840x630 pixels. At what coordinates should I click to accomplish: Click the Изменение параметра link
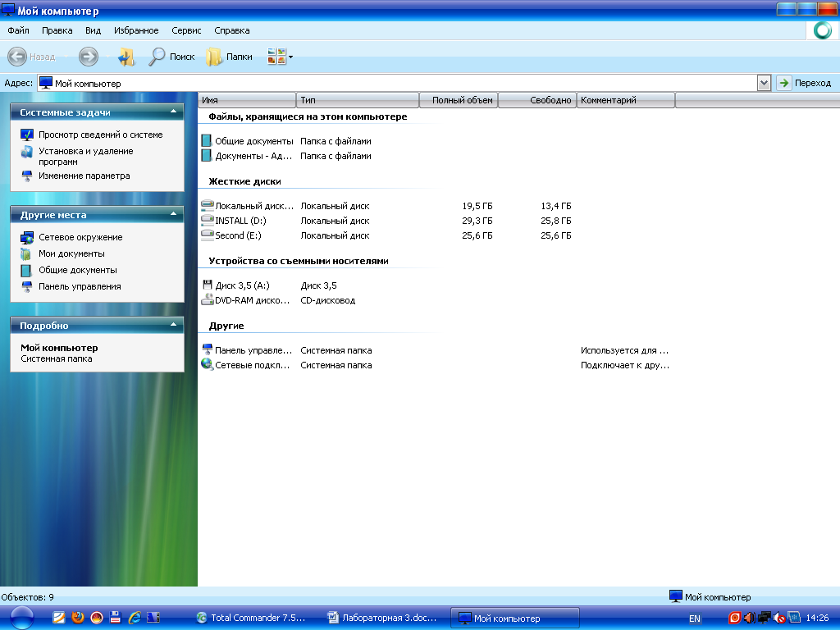pos(84,176)
